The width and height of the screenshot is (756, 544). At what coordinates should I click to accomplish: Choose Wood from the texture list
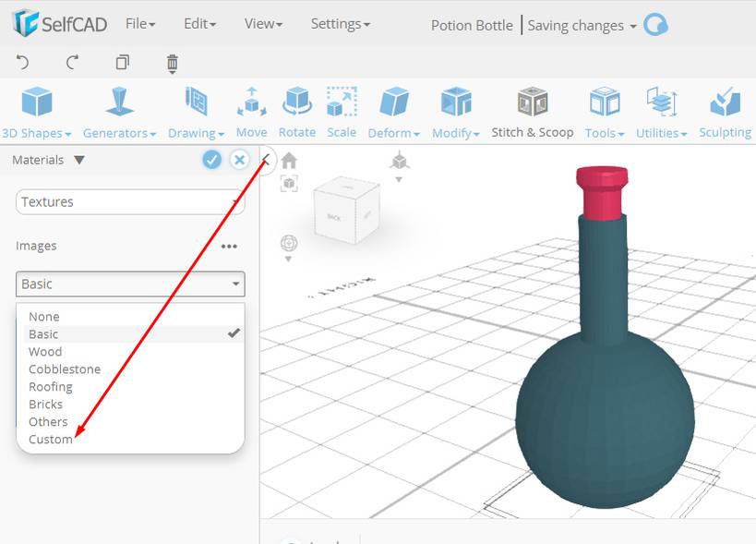(x=134, y=352)
